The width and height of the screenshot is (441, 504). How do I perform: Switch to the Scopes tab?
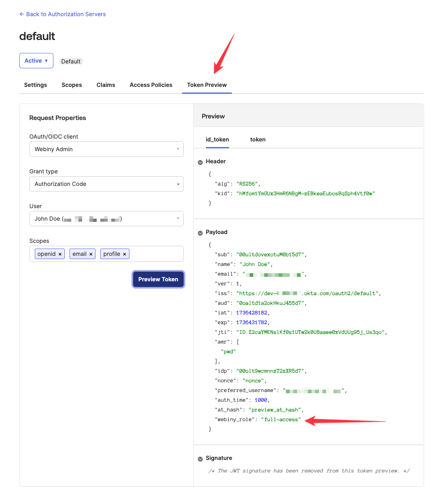(72, 85)
